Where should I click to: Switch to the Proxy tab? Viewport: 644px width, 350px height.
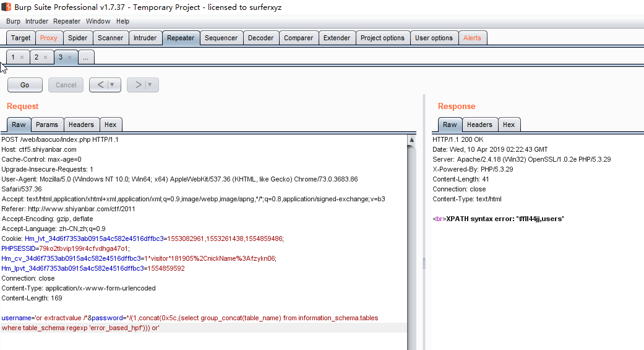[x=49, y=38]
